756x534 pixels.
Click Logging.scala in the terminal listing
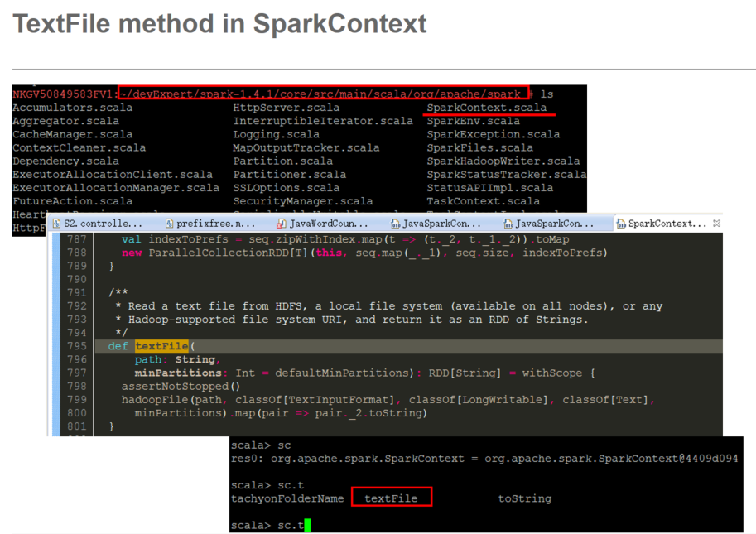tap(277, 134)
